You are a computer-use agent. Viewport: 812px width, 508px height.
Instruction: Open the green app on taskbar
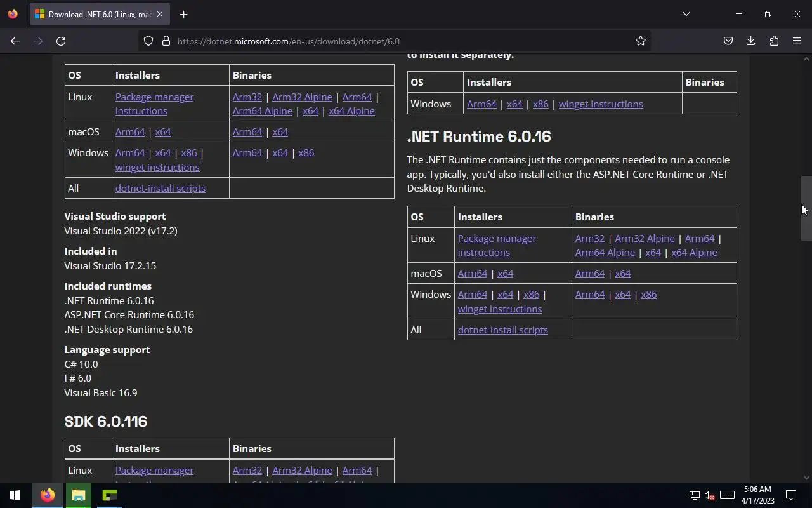click(x=110, y=495)
